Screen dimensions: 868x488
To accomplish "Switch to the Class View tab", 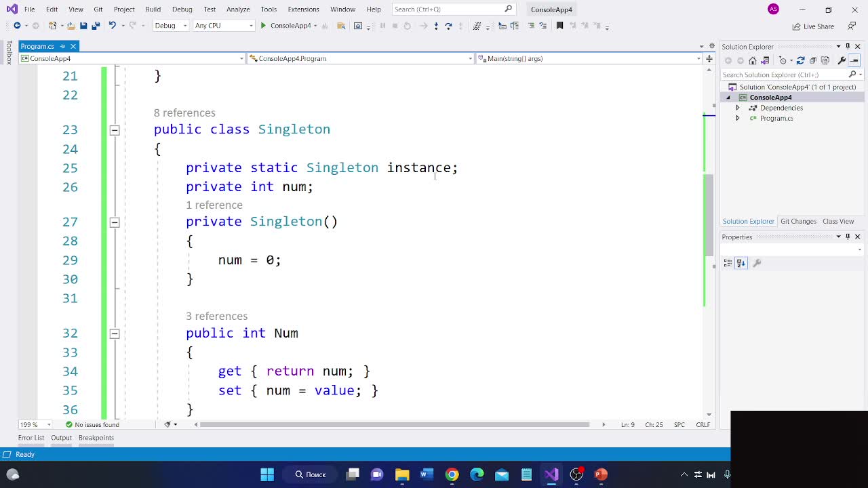I will click(838, 222).
